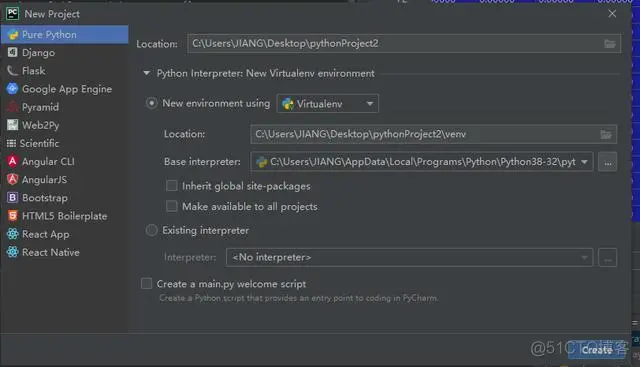Click ellipsis button next to No interpreter
Viewport: 640px width, 367px height.
(608, 258)
